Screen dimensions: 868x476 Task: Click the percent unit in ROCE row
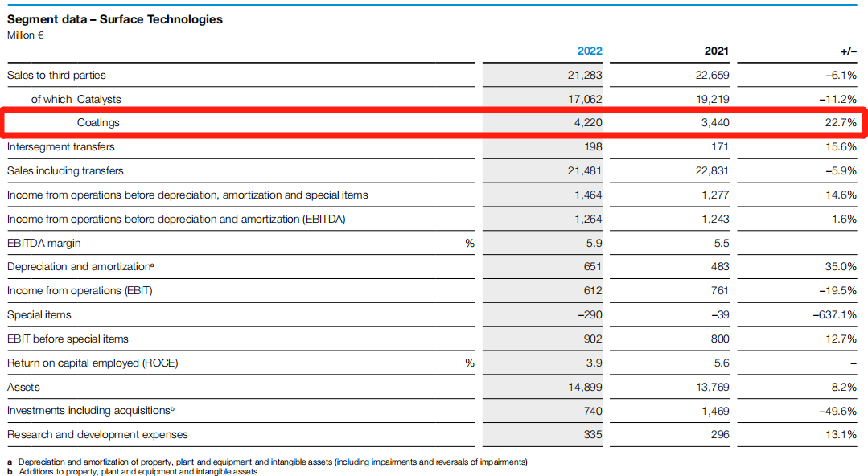[x=469, y=363]
